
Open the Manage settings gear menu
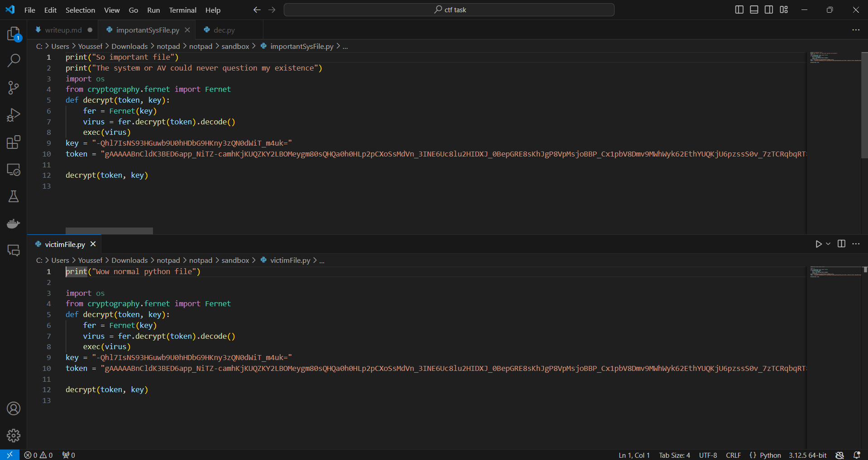pyautogui.click(x=13, y=436)
